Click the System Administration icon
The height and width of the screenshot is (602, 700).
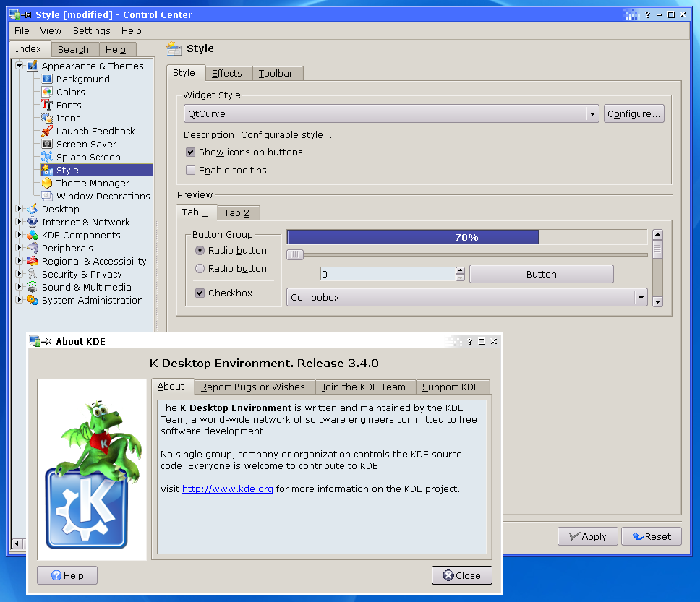pyautogui.click(x=33, y=300)
